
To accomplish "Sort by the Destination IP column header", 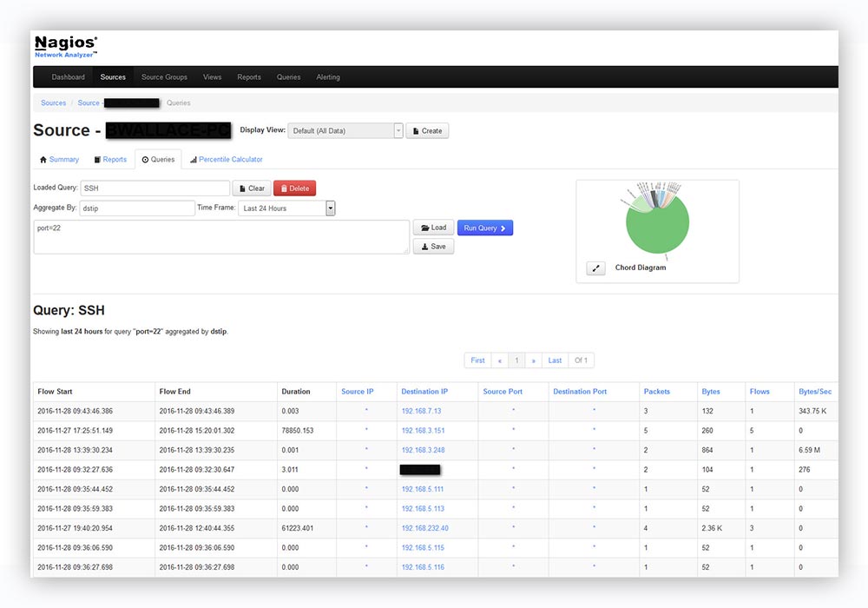I will 424,392.
